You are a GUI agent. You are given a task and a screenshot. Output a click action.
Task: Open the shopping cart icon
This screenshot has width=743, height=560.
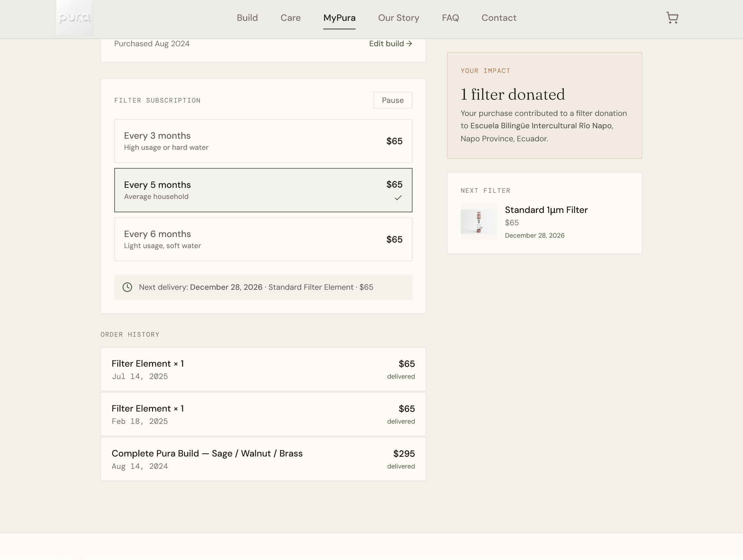click(672, 18)
